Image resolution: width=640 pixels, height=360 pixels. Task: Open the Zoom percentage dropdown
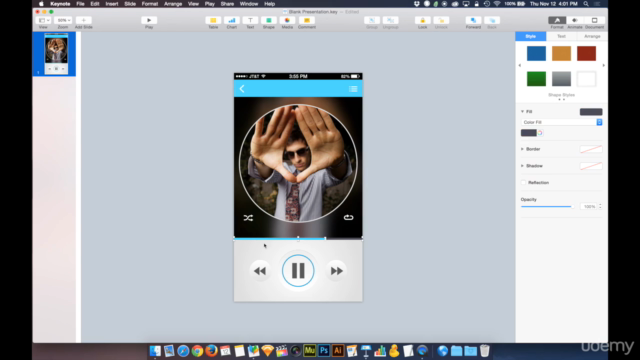63,20
